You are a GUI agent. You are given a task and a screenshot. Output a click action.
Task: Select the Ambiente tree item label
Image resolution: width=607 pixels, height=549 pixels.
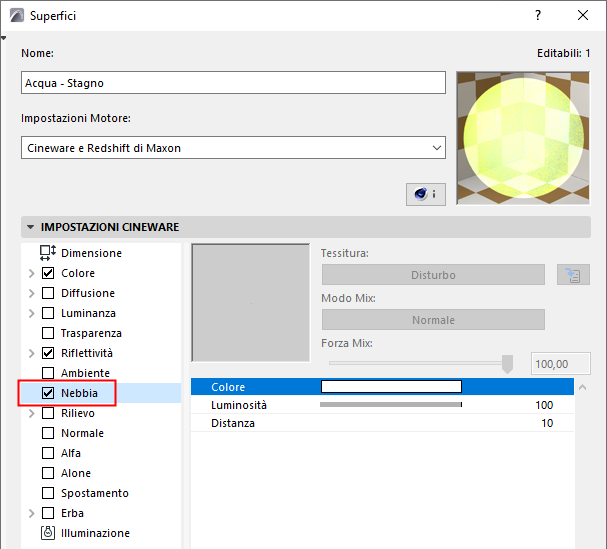(85, 373)
